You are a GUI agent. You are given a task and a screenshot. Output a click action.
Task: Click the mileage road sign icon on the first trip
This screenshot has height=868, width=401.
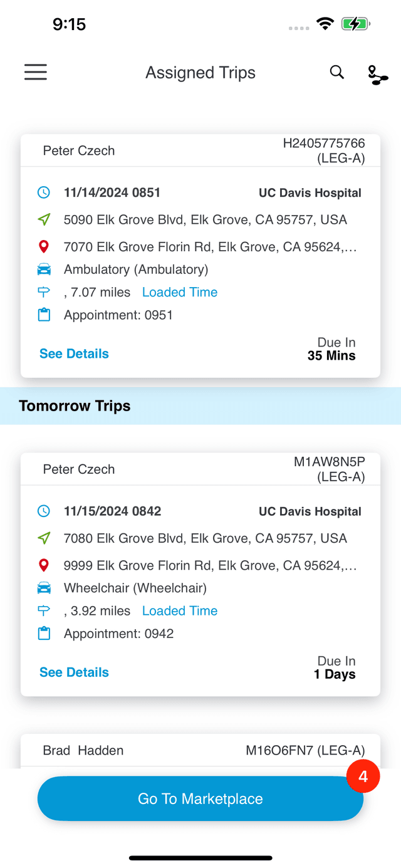click(x=44, y=291)
